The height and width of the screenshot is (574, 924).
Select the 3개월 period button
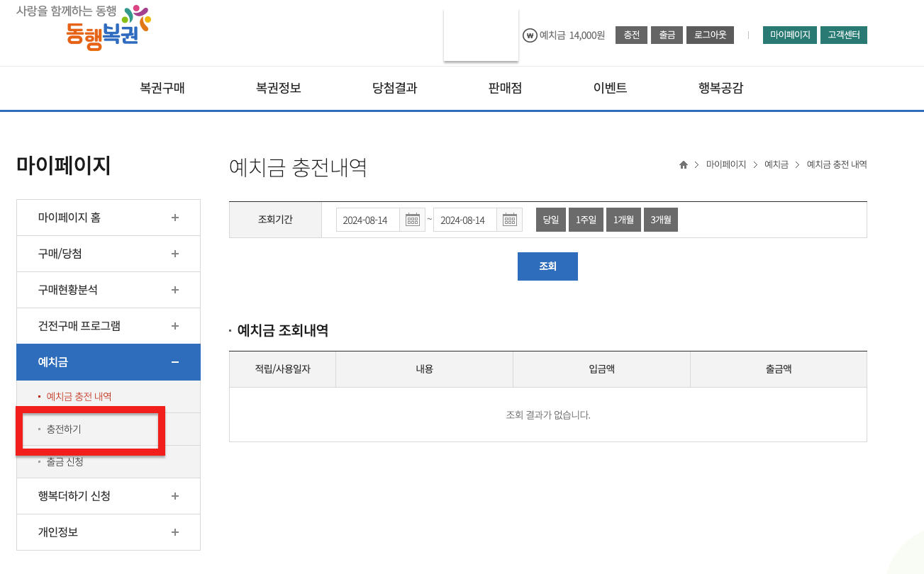pyautogui.click(x=661, y=220)
